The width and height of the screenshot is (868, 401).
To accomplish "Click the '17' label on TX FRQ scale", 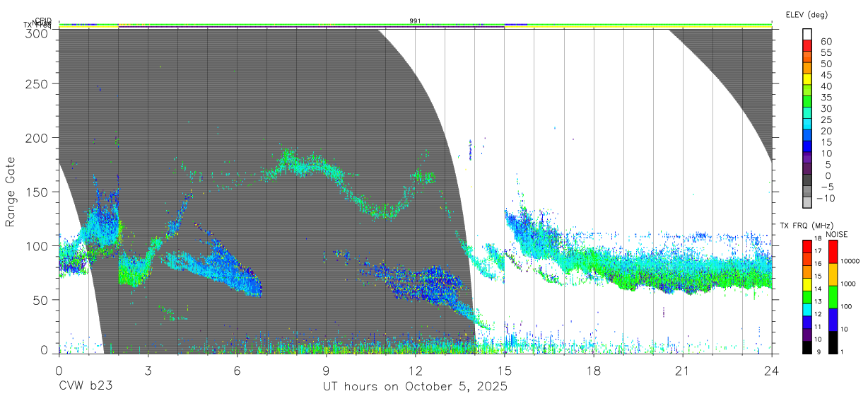I will pos(817,251).
